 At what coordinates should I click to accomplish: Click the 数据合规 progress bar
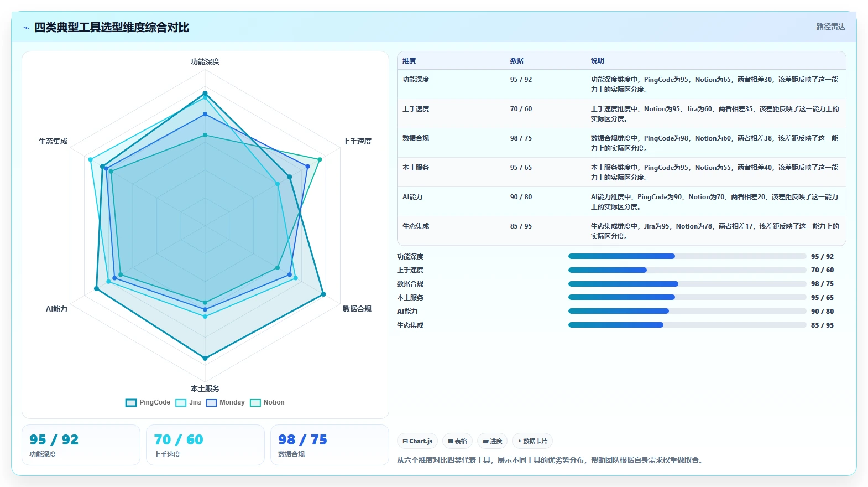click(687, 284)
